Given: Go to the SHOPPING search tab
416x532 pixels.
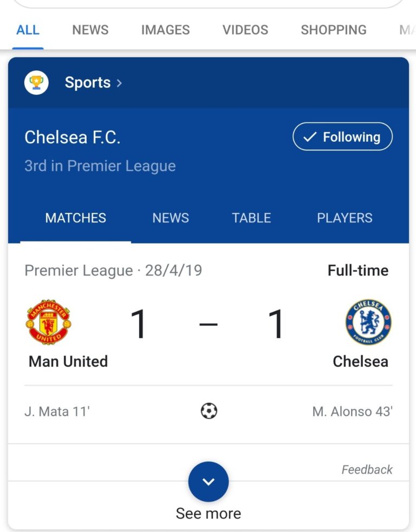Looking at the screenshot, I should pyautogui.click(x=334, y=30).
